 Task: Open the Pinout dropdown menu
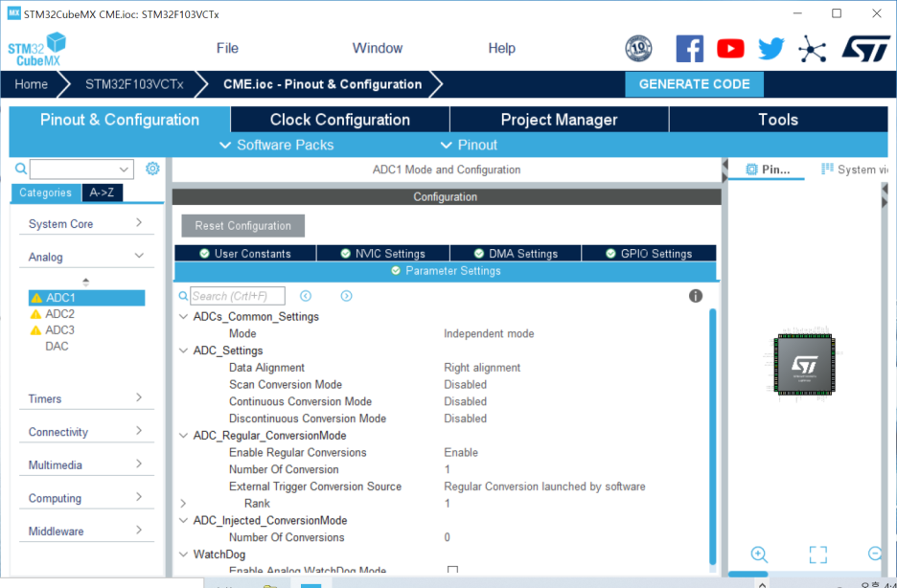[469, 146]
